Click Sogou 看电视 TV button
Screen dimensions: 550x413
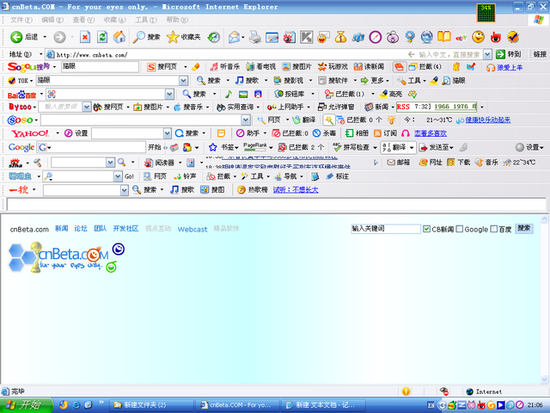(x=261, y=67)
